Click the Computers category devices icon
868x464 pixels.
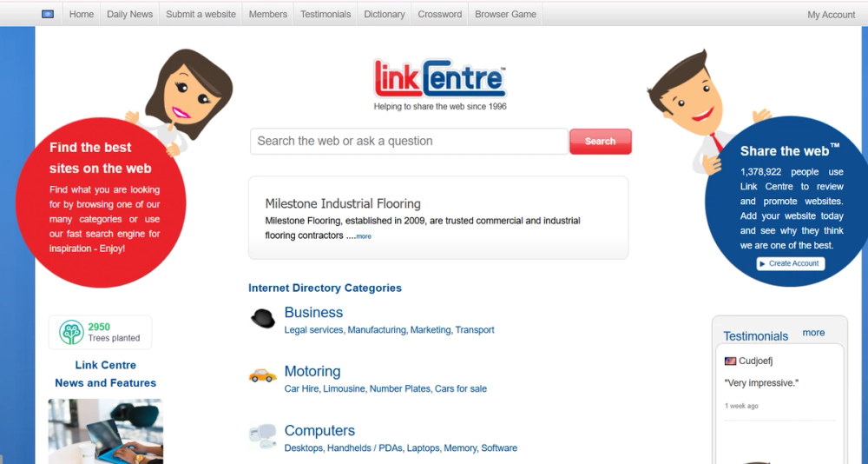coord(262,436)
